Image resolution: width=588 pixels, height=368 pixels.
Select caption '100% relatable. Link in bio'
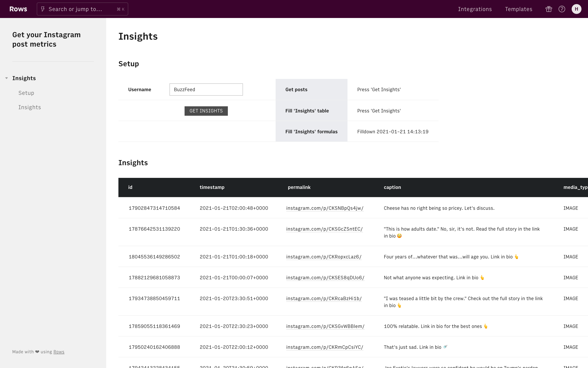[x=436, y=326]
